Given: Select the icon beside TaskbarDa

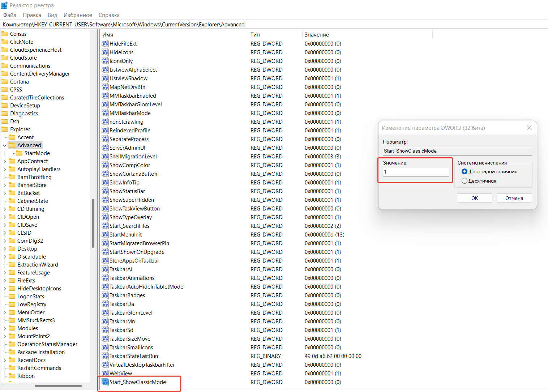Looking at the screenshot, I should (105, 304).
